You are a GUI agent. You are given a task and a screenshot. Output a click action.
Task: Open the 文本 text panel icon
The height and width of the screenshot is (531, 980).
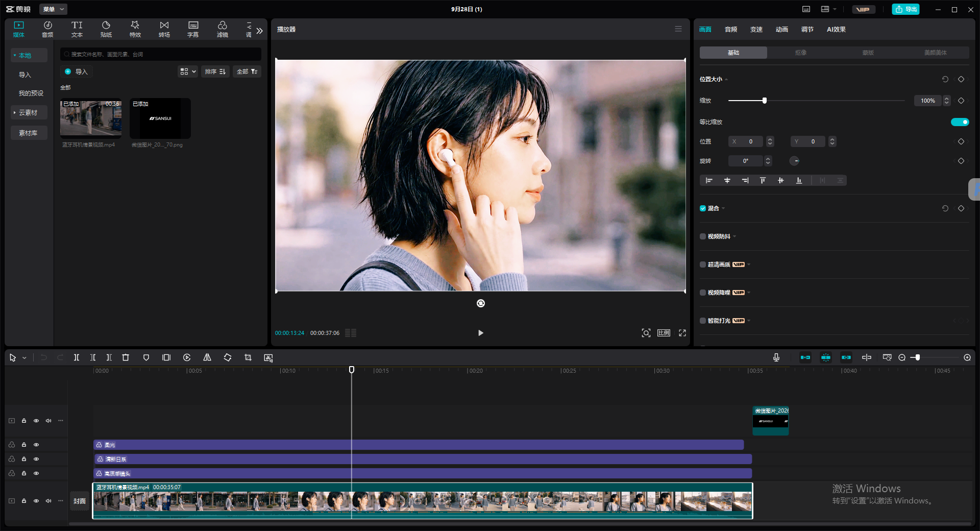coord(77,29)
